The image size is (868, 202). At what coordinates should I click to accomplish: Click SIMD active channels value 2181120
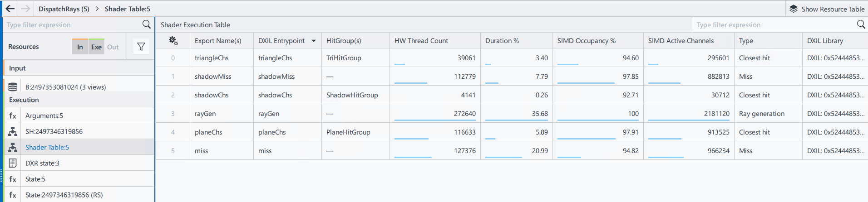coord(717,114)
